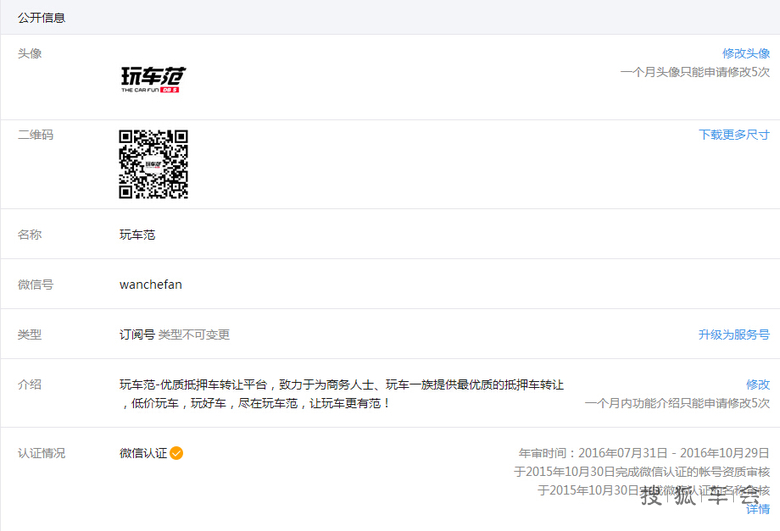Click the 修改头像 link
780x531 pixels.
click(746, 53)
